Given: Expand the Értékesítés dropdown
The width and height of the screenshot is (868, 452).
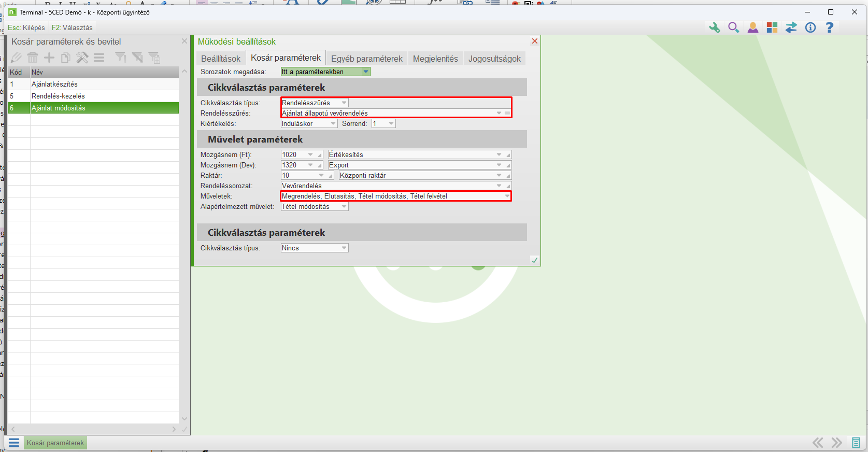Looking at the screenshot, I should [499, 154].
